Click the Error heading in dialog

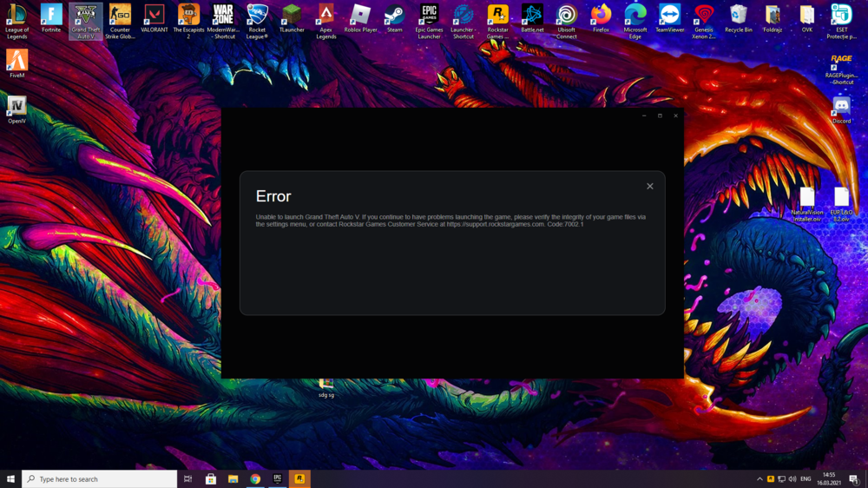click(x=273, y=196)
